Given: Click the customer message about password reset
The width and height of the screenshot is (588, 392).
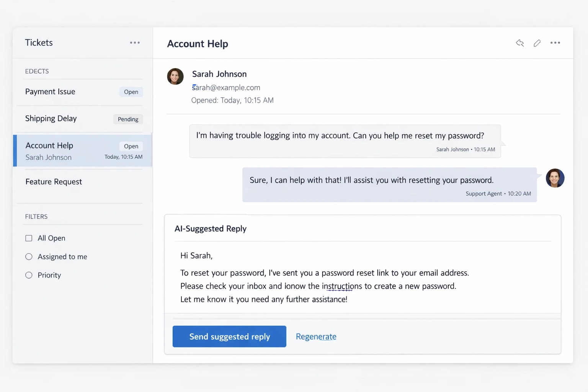Looking at the screenshot, I should pos(345,141).
